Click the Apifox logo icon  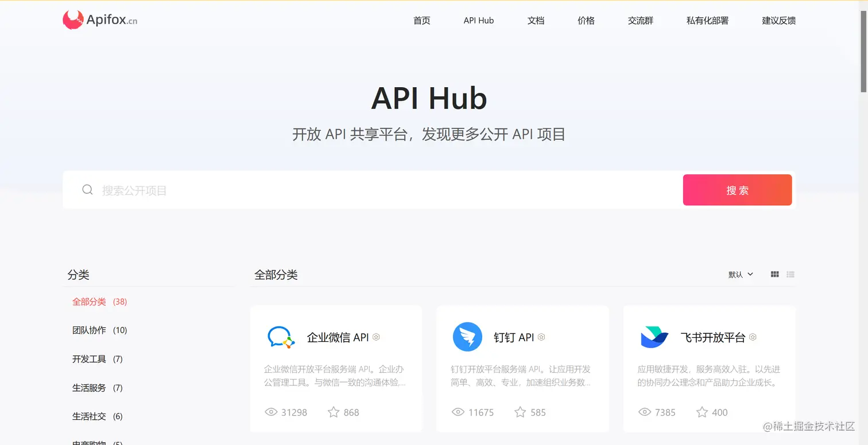tap(73, 20)
